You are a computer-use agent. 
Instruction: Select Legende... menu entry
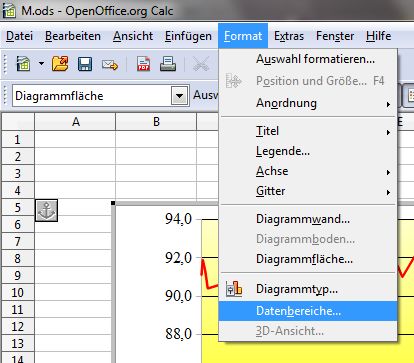[308, 151]
